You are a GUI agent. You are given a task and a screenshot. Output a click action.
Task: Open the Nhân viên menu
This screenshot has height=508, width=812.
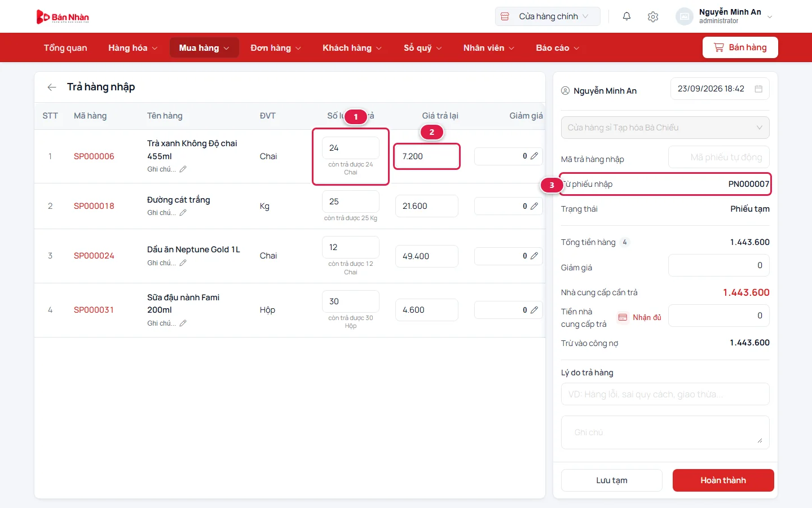(x=488, y=48)
